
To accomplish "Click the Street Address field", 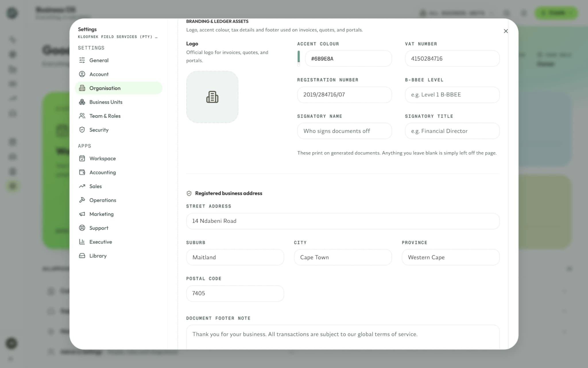I will pos(343,221).
